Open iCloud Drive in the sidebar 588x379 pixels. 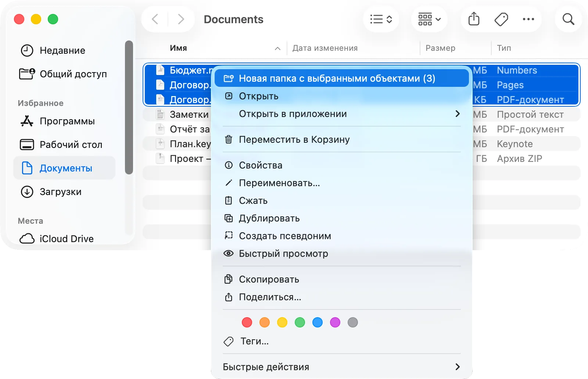pyautogui.click(x=65, y=239)
